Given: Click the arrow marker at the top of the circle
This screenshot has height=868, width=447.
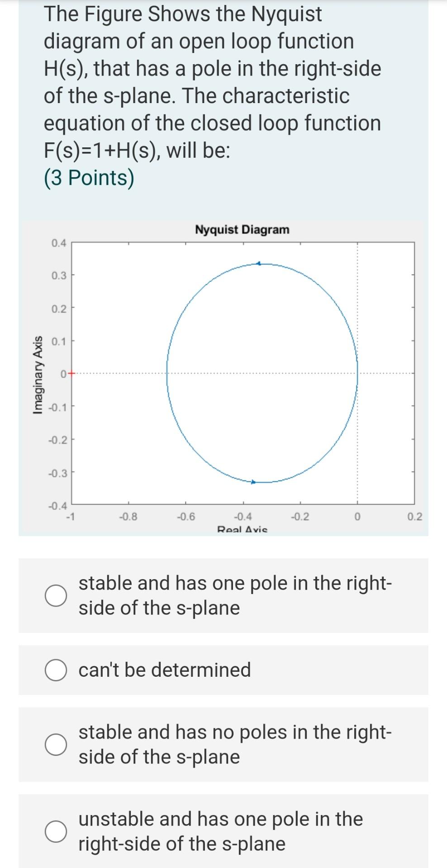Looking at the screenshot, I should pos(258,264).
